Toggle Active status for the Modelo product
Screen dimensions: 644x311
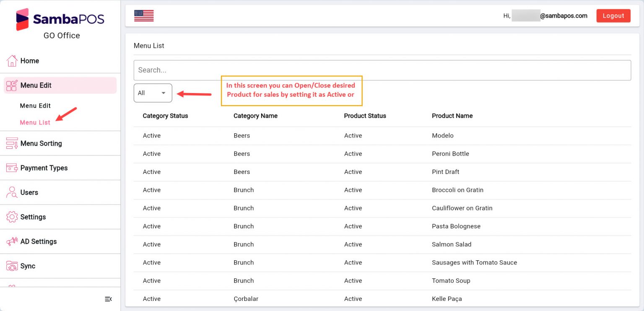click(353, 135)
